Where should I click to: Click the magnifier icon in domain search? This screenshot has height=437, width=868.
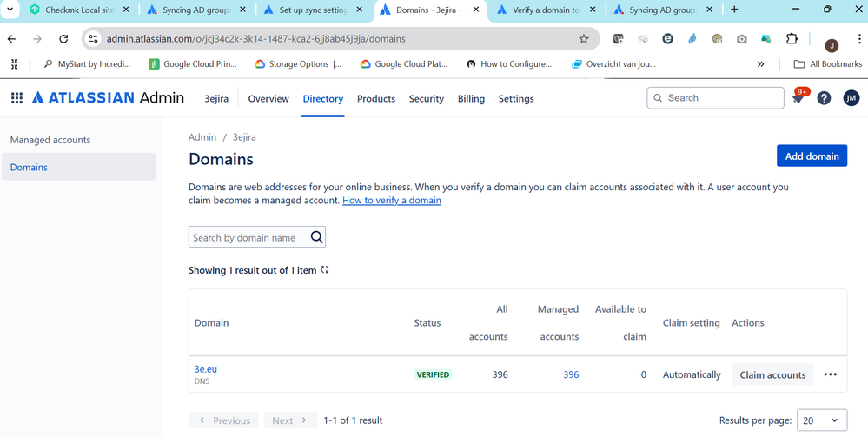coord(316,237)
